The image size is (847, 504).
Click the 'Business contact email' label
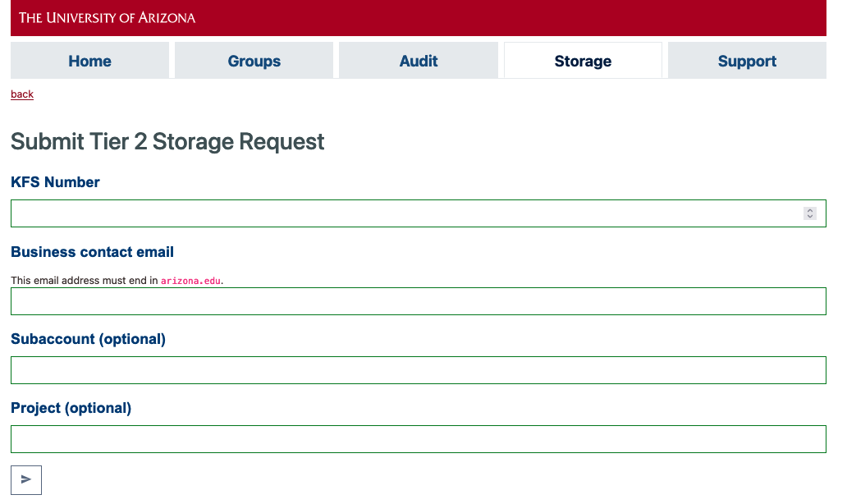(93, 252)
